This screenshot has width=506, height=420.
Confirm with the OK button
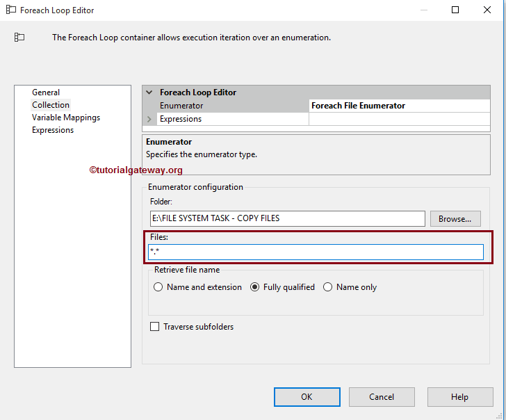307,397
